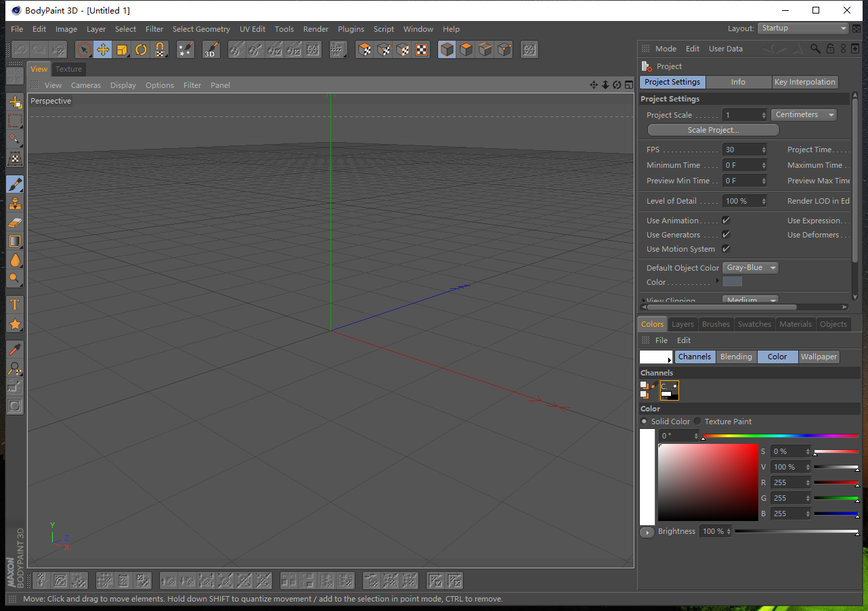Open the Default Object Color dropdown
This screenshot has width=868, height=611.
(x=750, y=268)
